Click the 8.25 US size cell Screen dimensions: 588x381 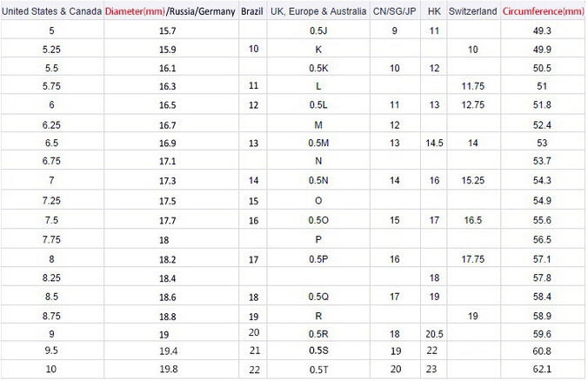point(50,277)
